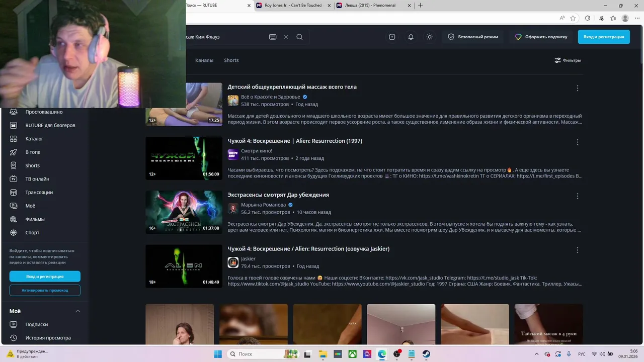The width and height of the screenshot is (644, 362).
Task: Switch to Левша (2015) browser tab
Action: 373,6
